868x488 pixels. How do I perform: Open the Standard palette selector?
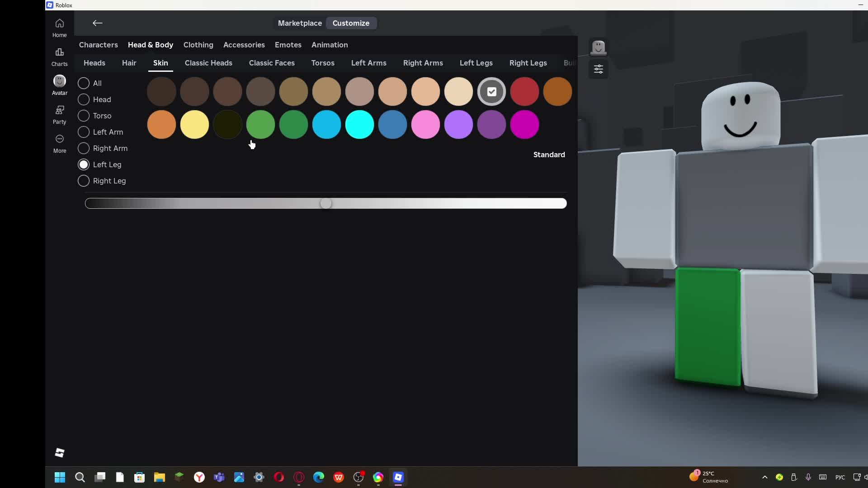click(x=549, y=155)
